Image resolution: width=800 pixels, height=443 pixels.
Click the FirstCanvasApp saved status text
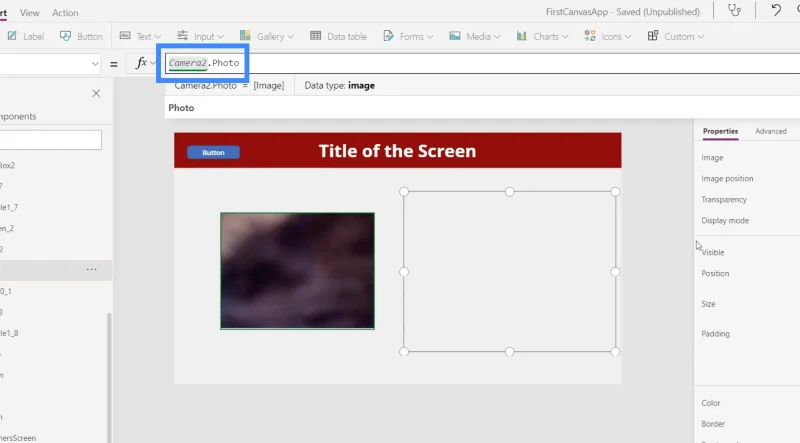tap(622, 12)
